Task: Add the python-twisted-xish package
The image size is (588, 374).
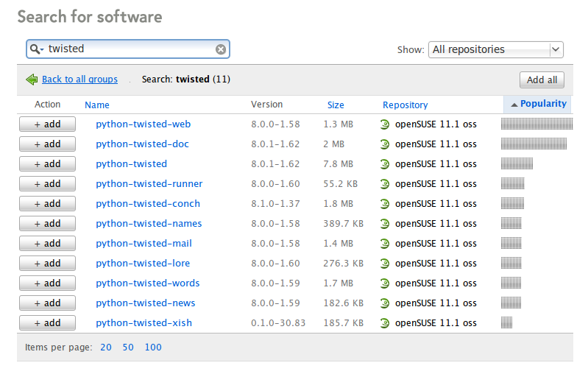Action: tap(47, 323)
